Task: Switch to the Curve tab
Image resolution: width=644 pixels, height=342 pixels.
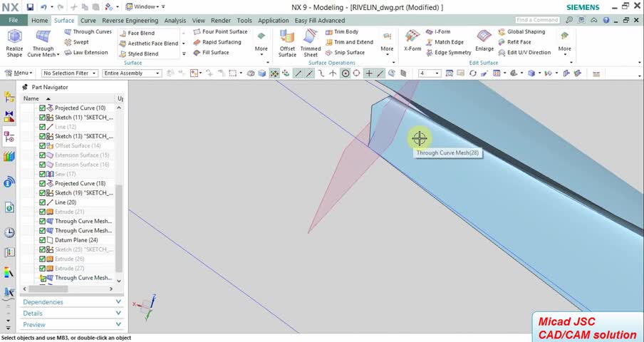Action: tap(88, 21)
